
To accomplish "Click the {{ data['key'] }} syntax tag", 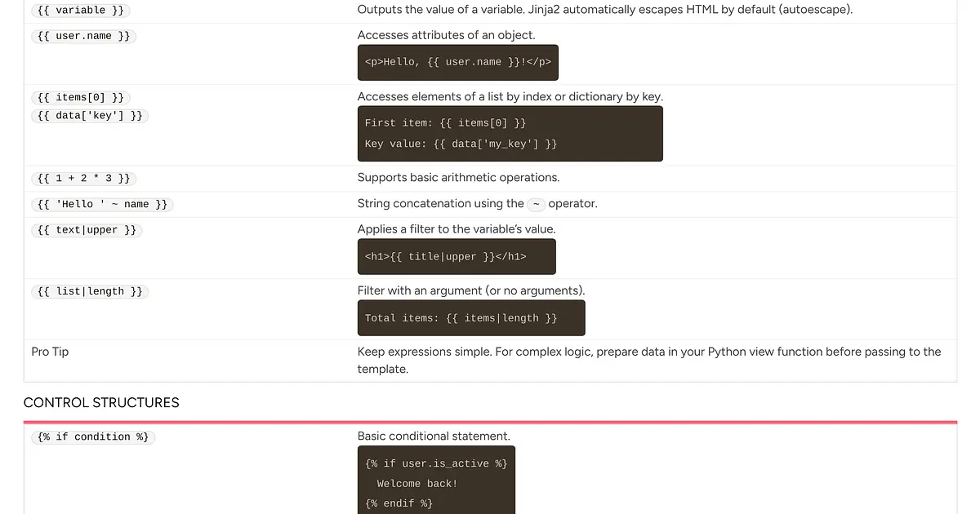I will click(90, 115).
